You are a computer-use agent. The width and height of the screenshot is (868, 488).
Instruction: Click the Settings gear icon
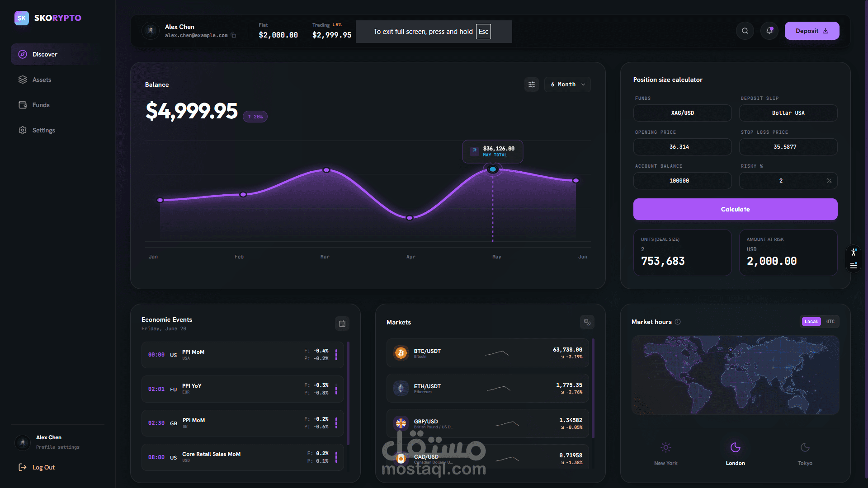coord(23,130)
